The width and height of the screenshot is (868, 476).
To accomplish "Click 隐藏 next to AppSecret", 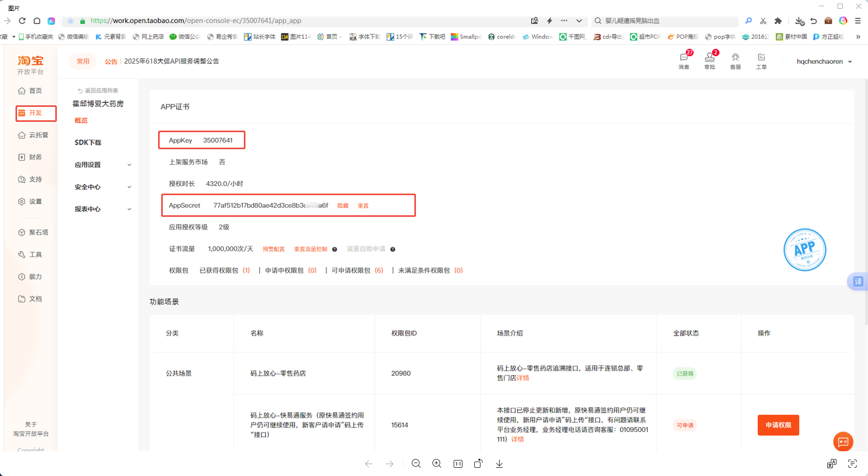I will coord(343,206).
